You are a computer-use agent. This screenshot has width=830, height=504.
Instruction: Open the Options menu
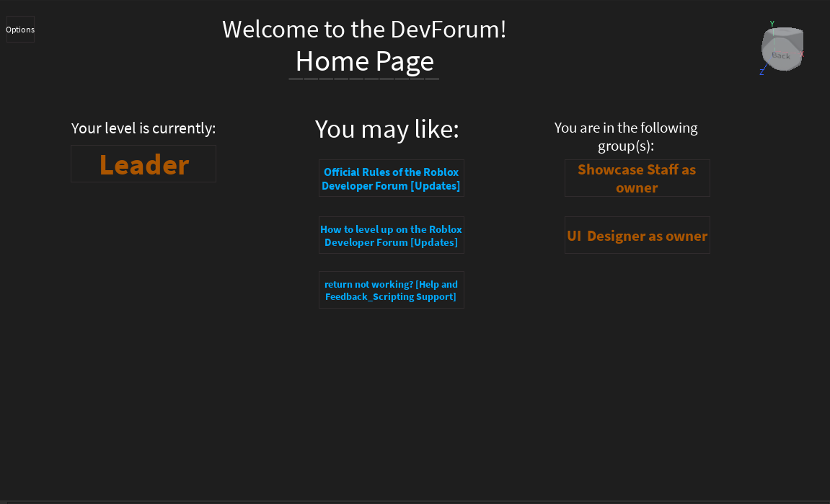tap(19, 29)
